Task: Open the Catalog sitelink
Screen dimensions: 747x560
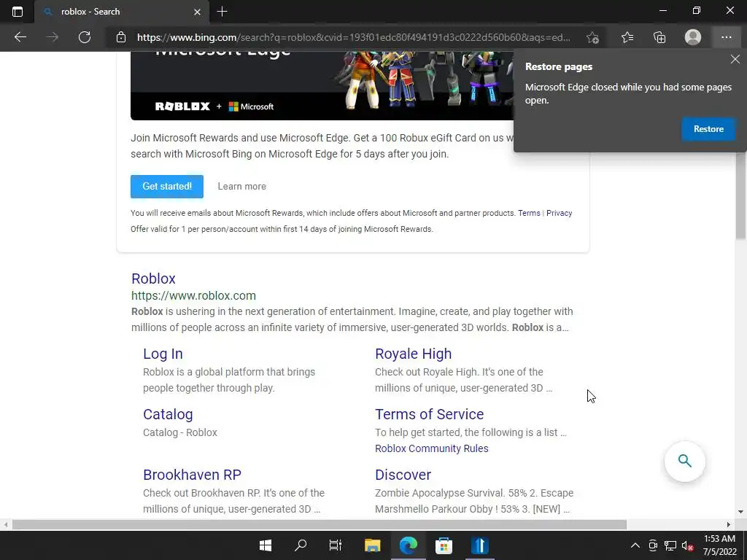Action: point(168,414)
